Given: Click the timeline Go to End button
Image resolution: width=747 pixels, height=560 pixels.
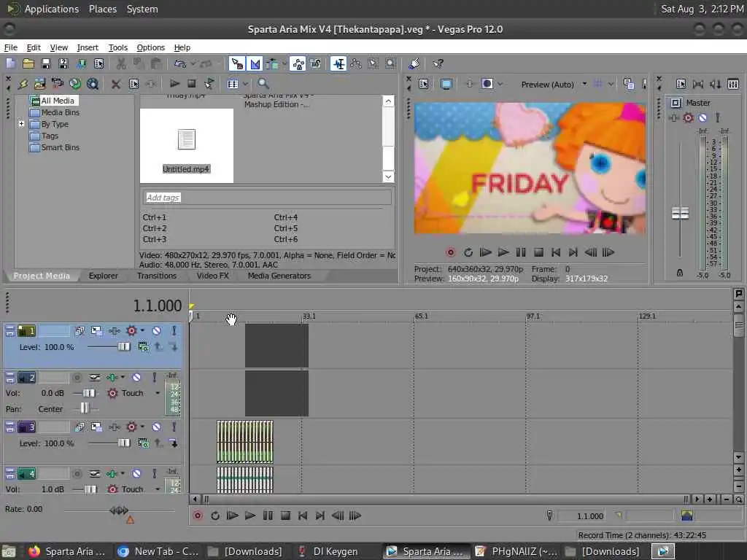Looking at the screenshot, I should click(320, 516).
